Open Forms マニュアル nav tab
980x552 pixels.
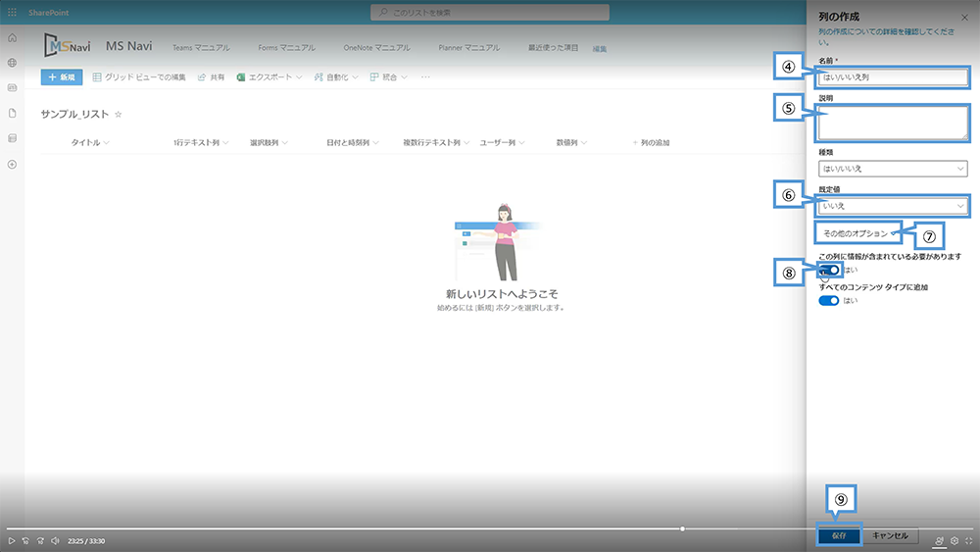[286, 47]
